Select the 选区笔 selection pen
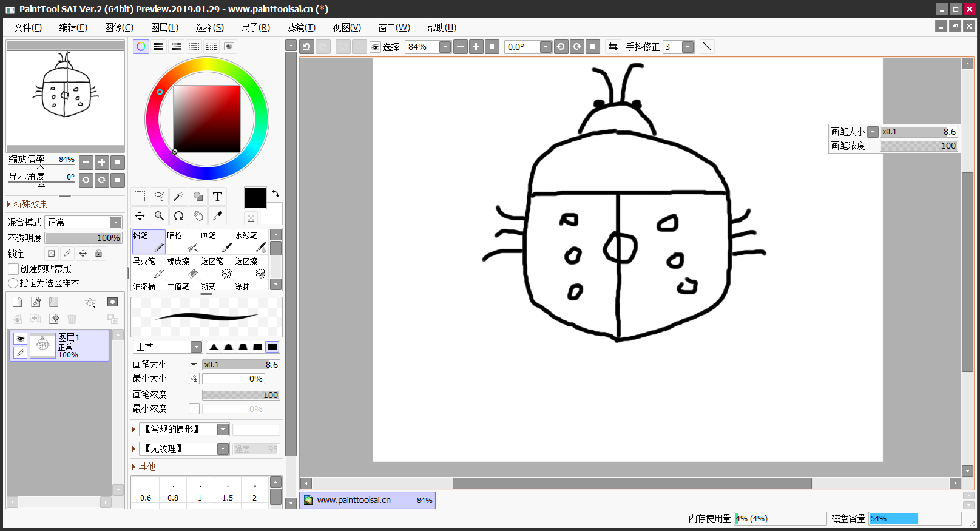Viewport: 980px width, 531px height. pyautogui.click(x=217, y=267)
